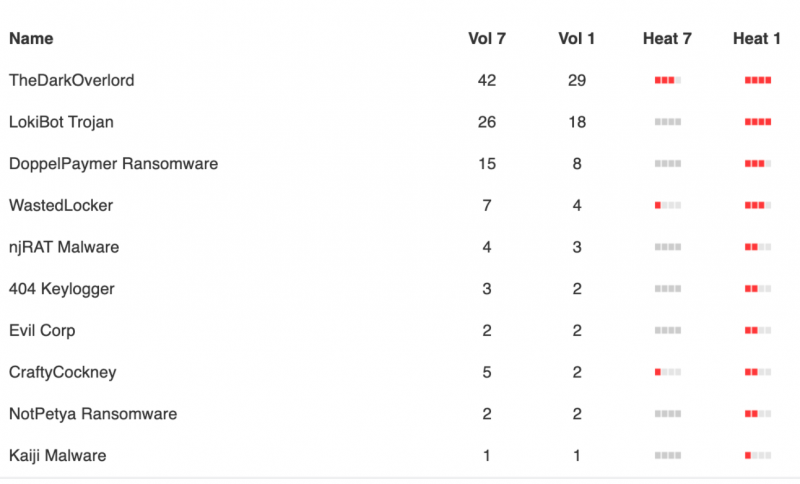Select the 404 Keylogger row name
800x484 pixels.
click(x=62, y=289)
